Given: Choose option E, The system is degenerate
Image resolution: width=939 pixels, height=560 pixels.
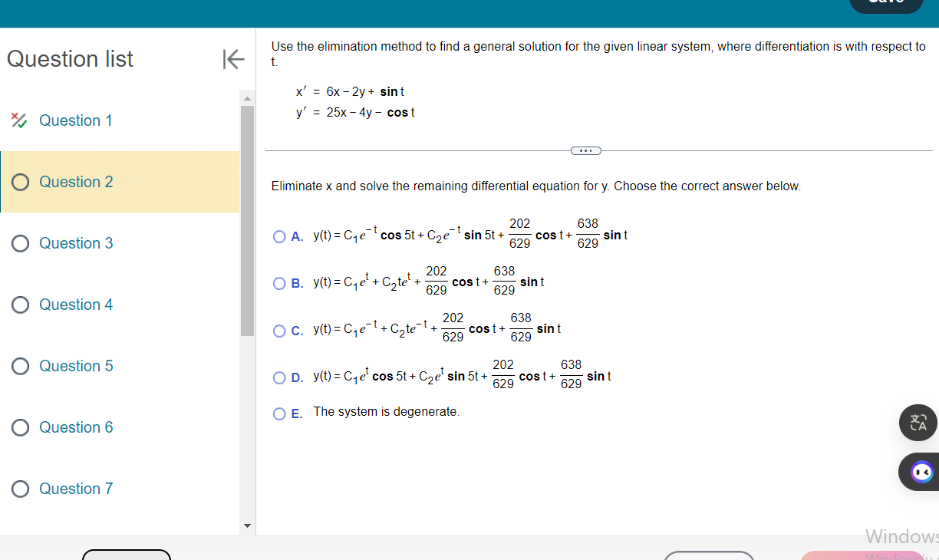Looking at the screenshot, I should pyautogui.click(x=280, y=413).
